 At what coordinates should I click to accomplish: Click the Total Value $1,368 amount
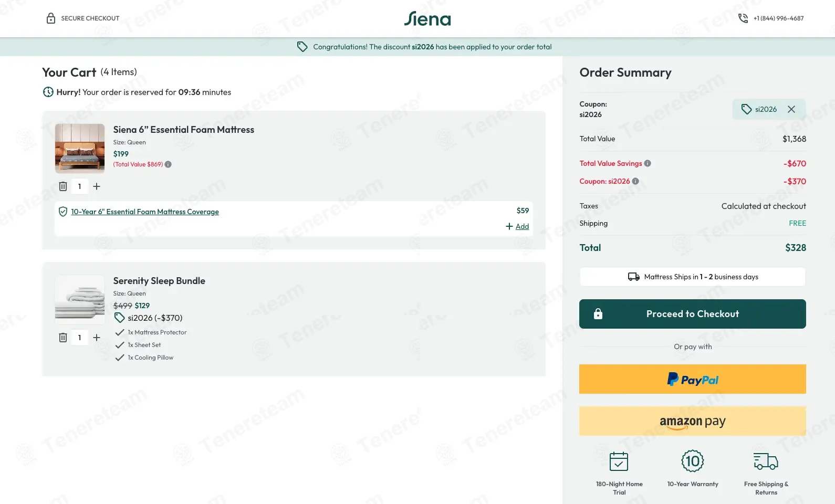(794, 139)
